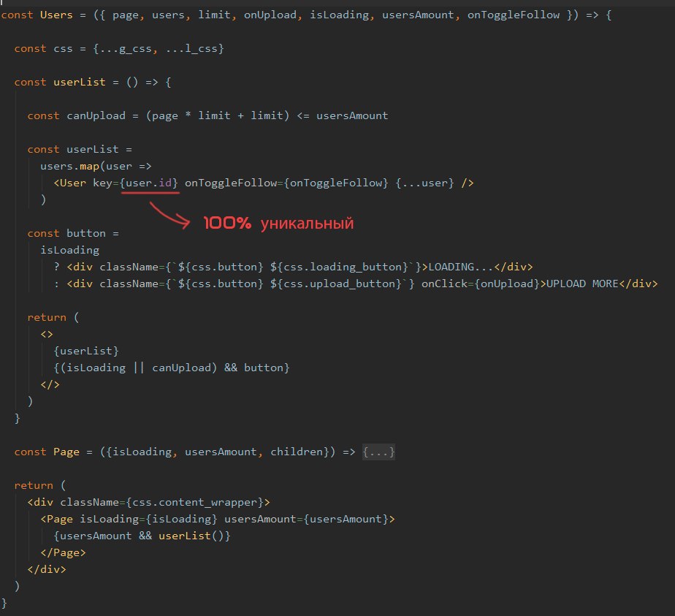Click 'const userList = () => {' line
Screen dimensions: 675x616
pyautogui.click(x=93, y=83)
